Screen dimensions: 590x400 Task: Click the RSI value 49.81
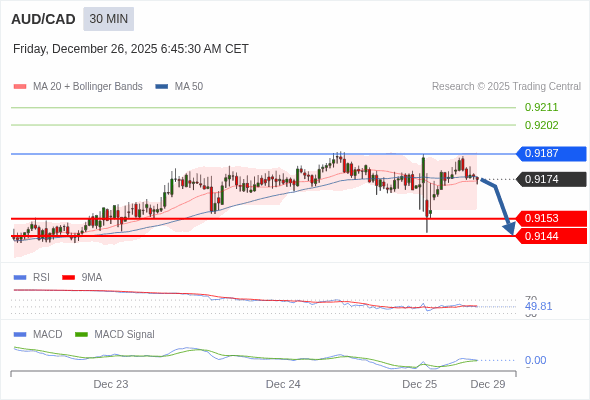click(538, 306)
